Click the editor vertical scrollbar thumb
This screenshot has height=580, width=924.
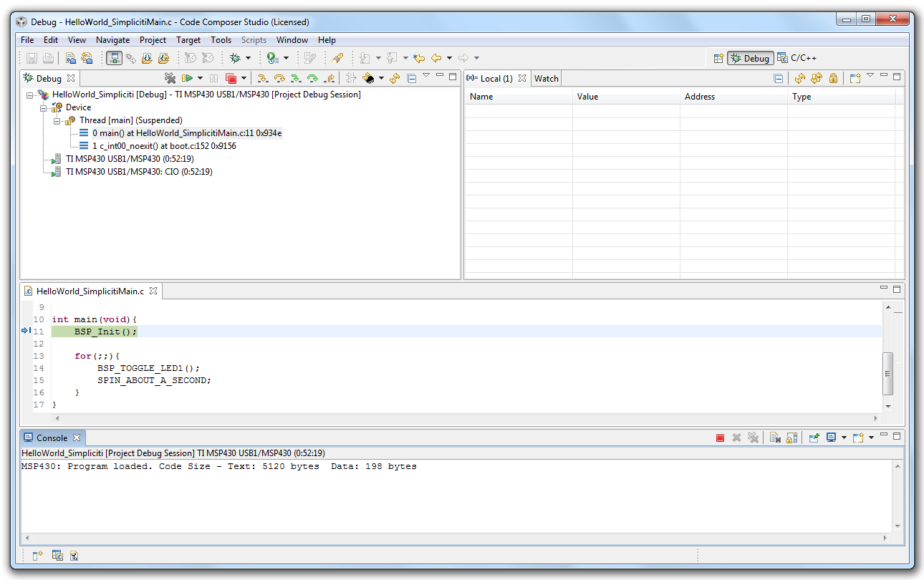click(888, 373)
